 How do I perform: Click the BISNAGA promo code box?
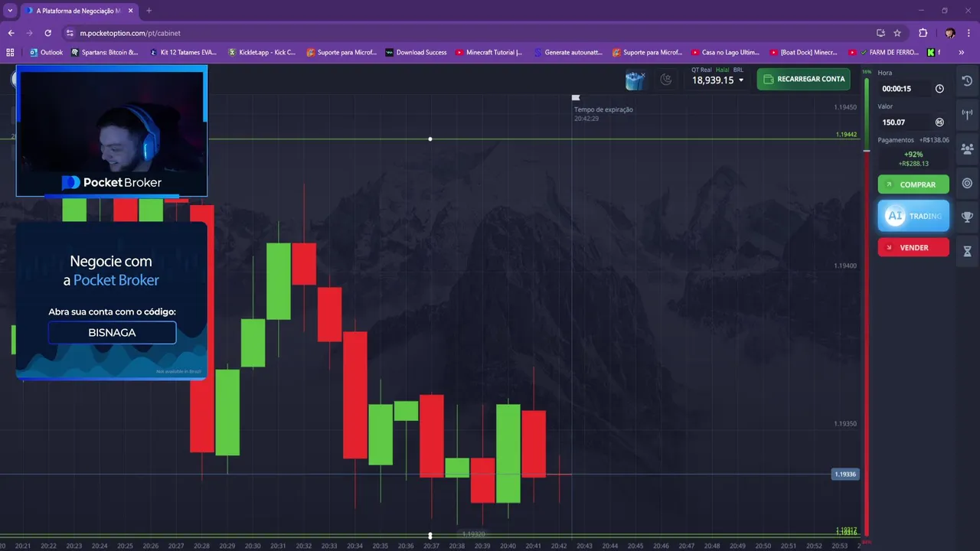pos(112,333)
